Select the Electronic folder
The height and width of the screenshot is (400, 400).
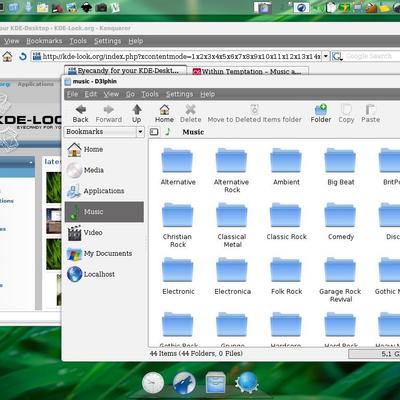point(178,276)
